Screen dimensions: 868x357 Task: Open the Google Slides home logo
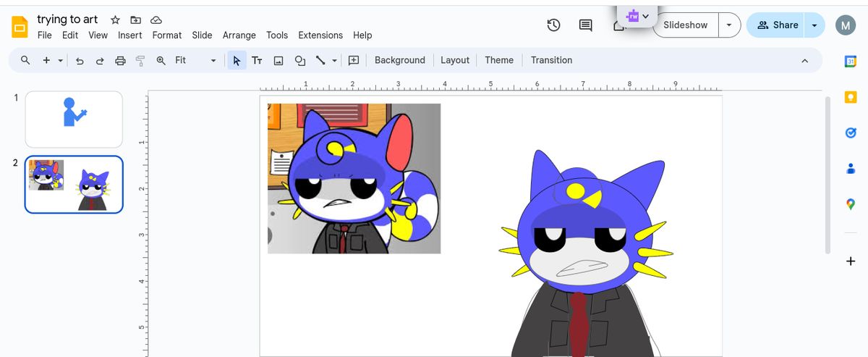(x=20, y=28)
